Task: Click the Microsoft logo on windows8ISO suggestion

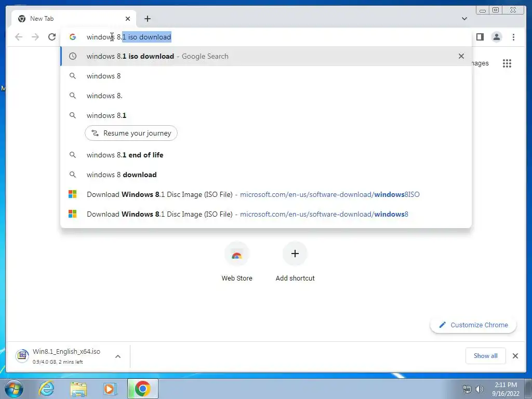Action: click(73, 194)
